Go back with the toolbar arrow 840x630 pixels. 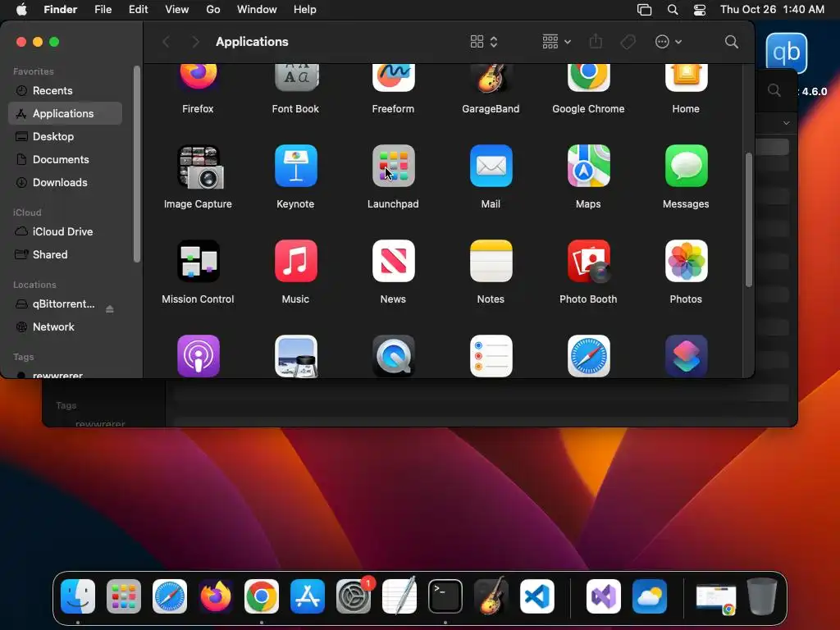tap(166, 42)
